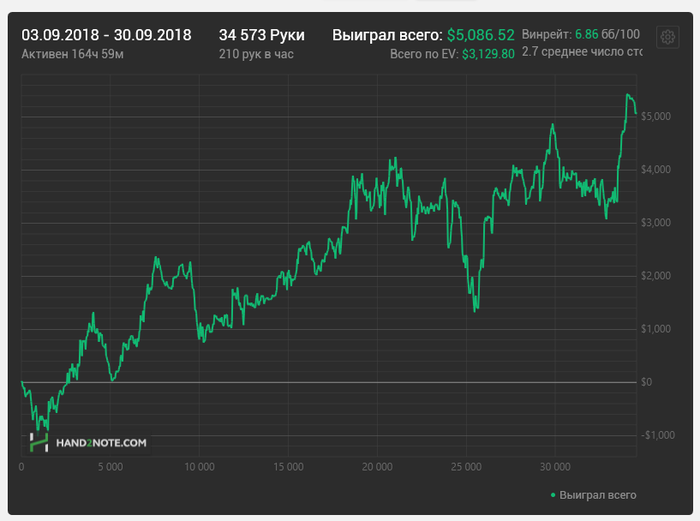
Task: Click the EV total value $3,129.80
Action: (x=488, y=54)
